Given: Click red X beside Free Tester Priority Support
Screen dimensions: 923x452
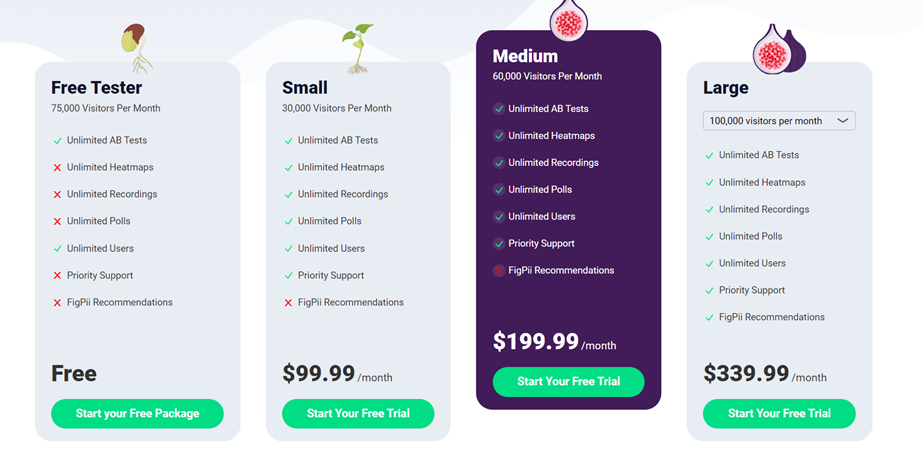Looking at the screenshot, I should tap(57, 276).
